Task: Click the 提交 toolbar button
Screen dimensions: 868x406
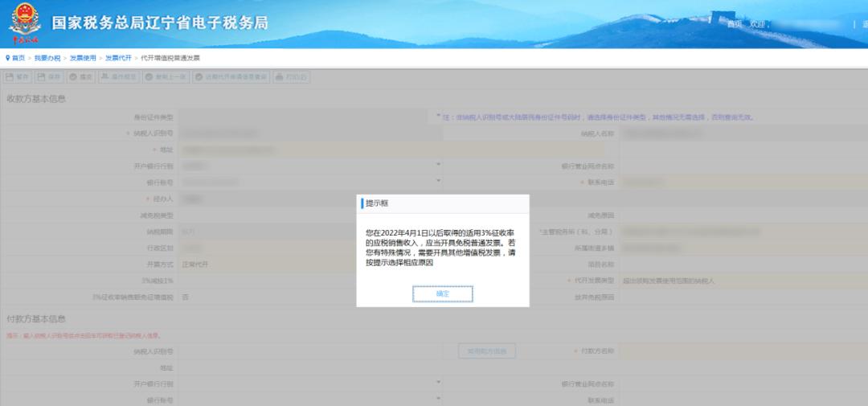Action: [81, 77]
